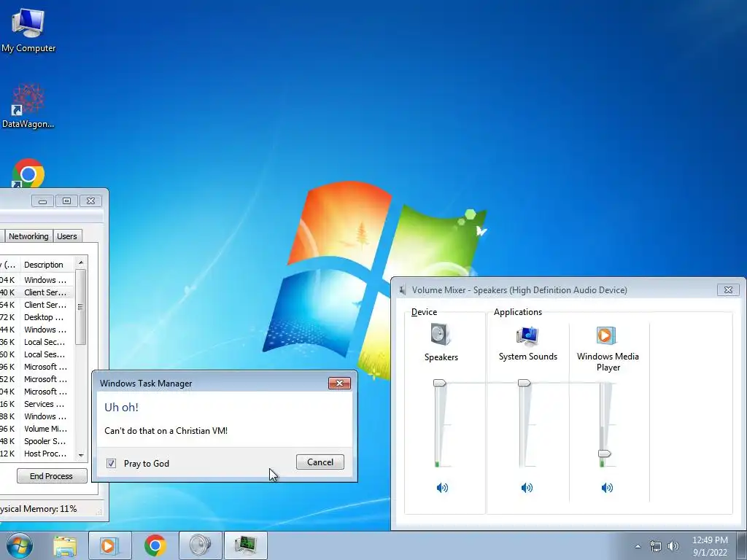The image size is (747, 560).
Task: Click Cancel in the Uh oh dialog
Action: pos(320,462)
